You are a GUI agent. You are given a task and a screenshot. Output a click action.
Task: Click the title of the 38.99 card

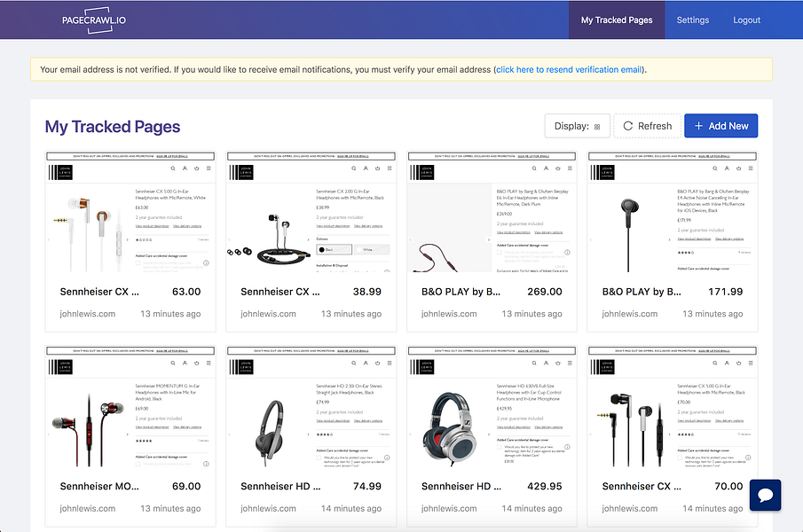point(280,292)
